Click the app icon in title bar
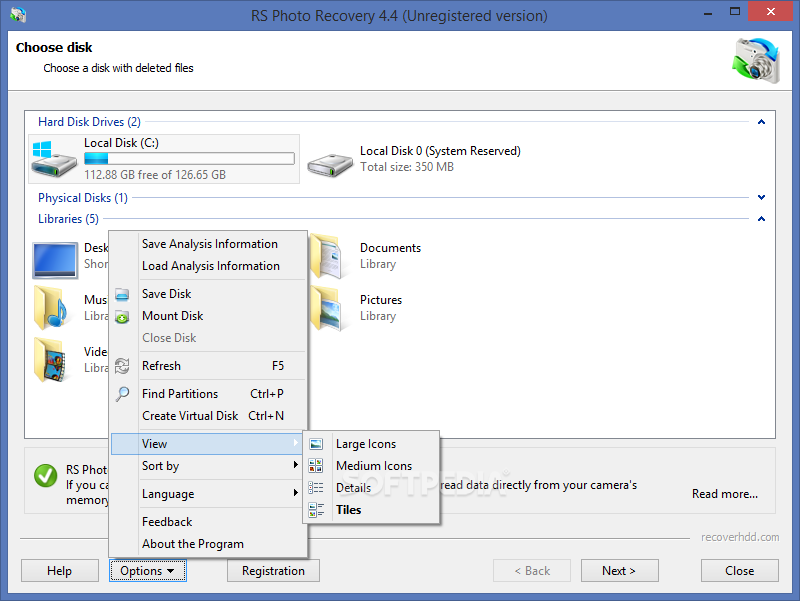 click(x=18, y=14)
